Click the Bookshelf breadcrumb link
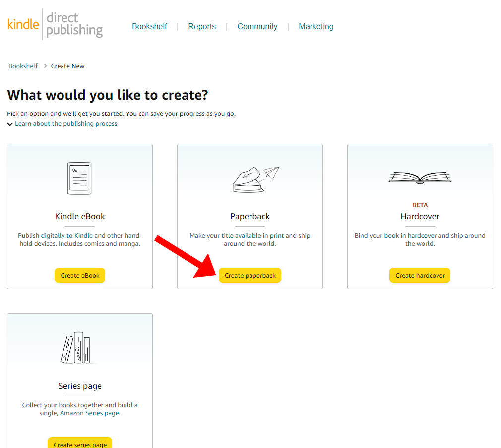Viewport: 501px width, 448px height. 23,66
